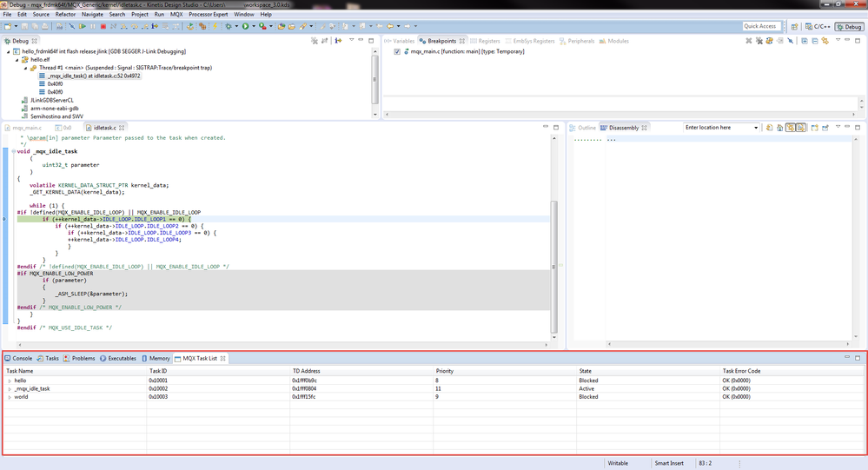Toggle Link with Active Debug Context in Disassembly
This screenshot has height=470, width=868.
point(790,128)
